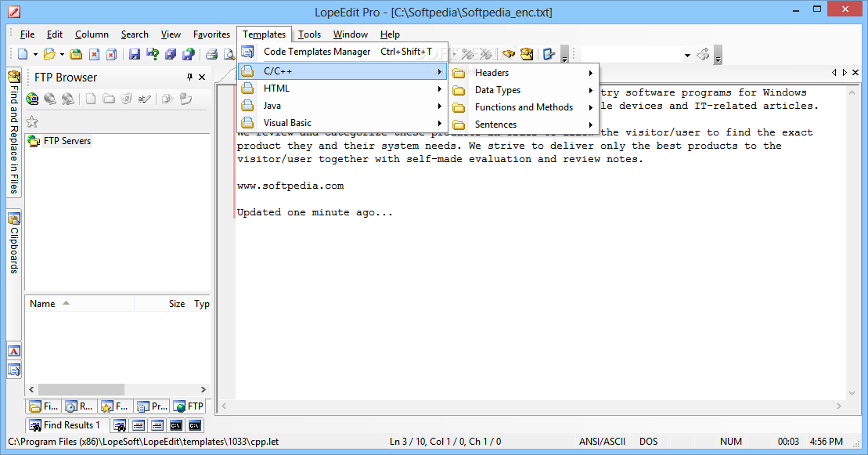The width and height of the screenshot is (868, 455).
Task: Select the Find Results 1 tab
Action: (66, 425)
